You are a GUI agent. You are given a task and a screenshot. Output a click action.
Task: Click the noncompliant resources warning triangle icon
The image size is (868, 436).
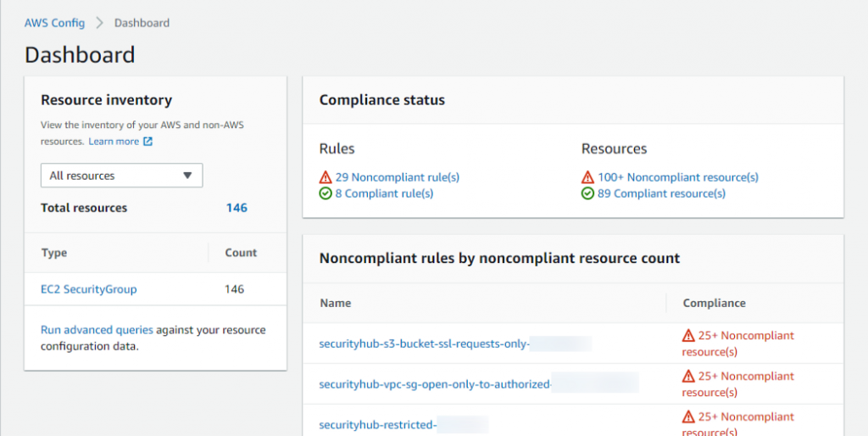point(587,177)
